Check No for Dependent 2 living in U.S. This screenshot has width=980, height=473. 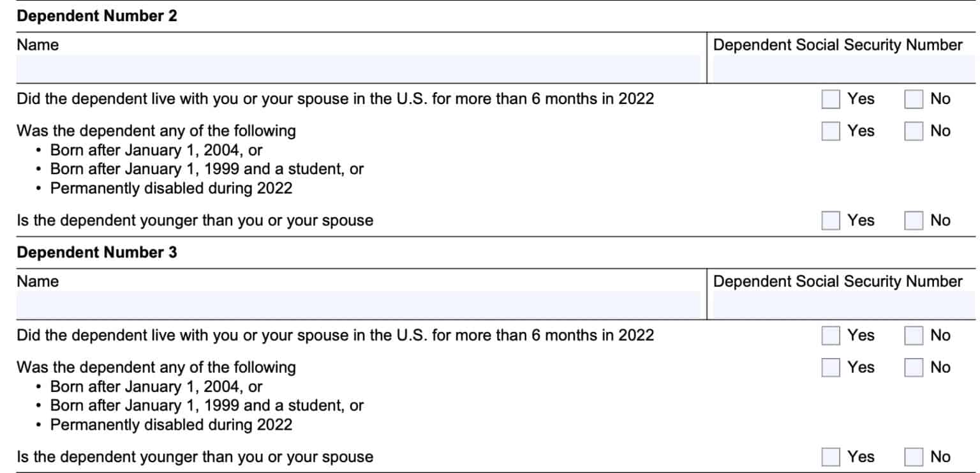[913, 99]
